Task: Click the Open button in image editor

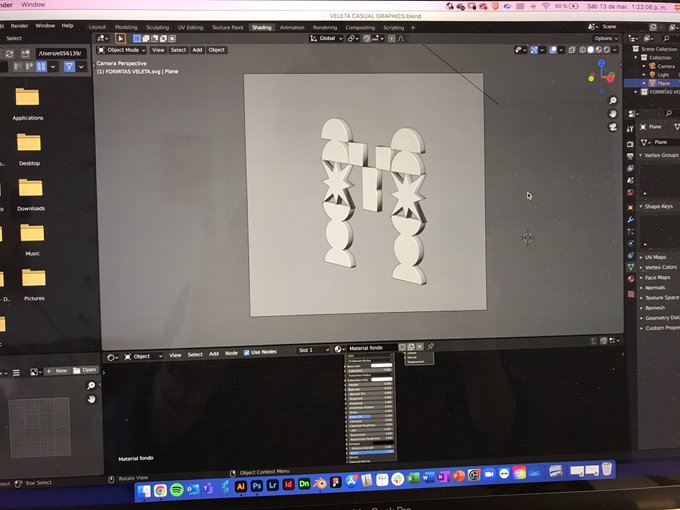Action: (85, 370)
